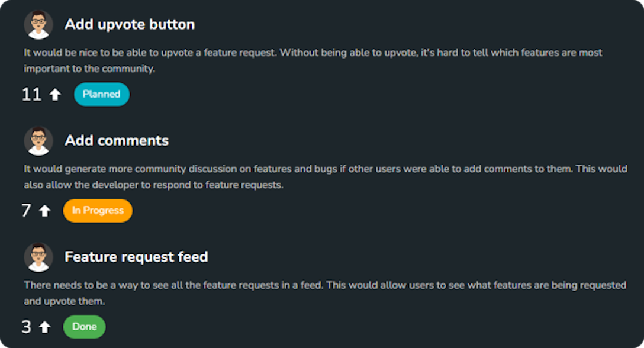Image resolution: width=644 pixels, height=348 pixels.
Task: Click the Planned status badge
Action: pyautogui.click(x=101, y=94)
